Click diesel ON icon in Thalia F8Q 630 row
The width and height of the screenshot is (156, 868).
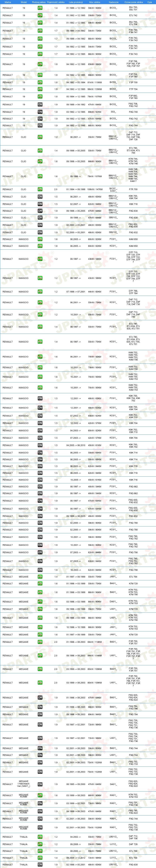[x=40, y=865]
